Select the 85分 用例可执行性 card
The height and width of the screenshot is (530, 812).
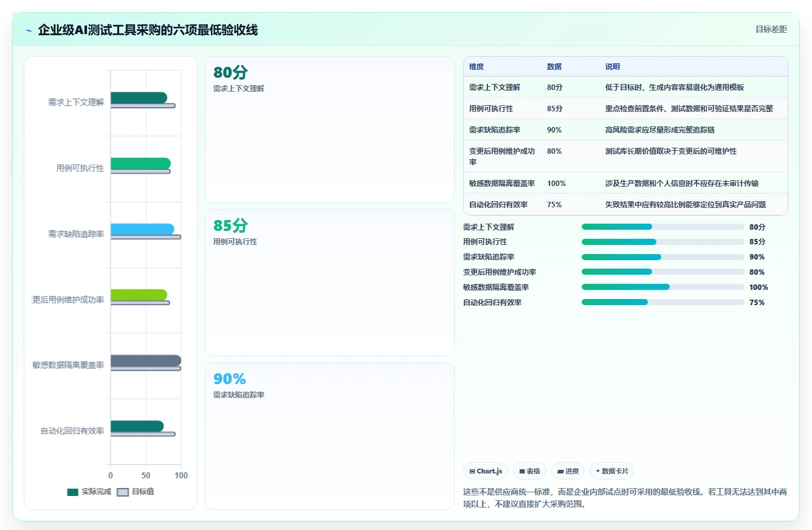pyautogui.click(x=329, y=283)
